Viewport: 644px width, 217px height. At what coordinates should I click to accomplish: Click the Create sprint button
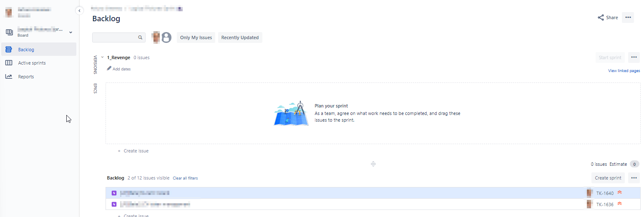coord(608,178)
